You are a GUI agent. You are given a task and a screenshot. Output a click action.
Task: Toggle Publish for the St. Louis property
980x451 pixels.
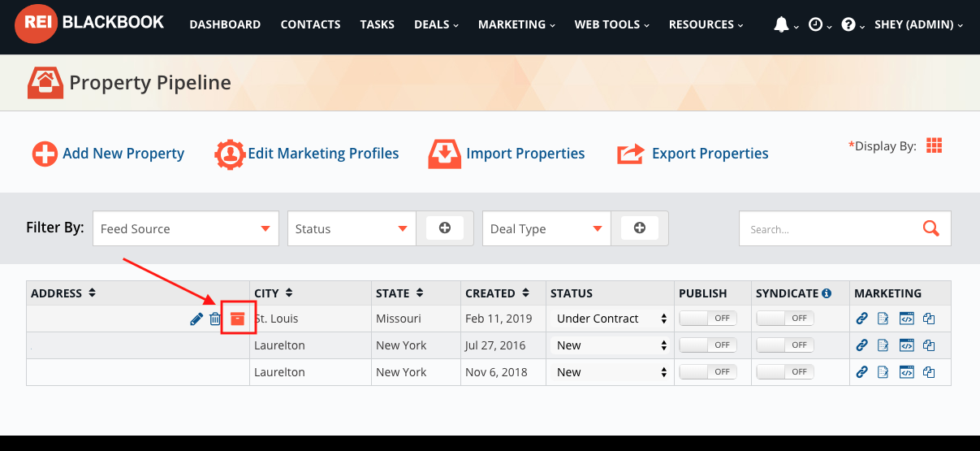708,319
